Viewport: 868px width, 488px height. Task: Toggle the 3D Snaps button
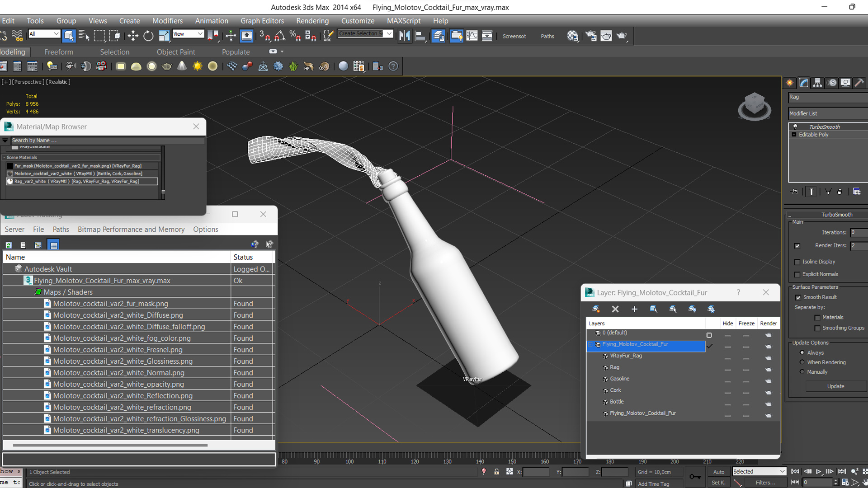click(x=264, y=36)
